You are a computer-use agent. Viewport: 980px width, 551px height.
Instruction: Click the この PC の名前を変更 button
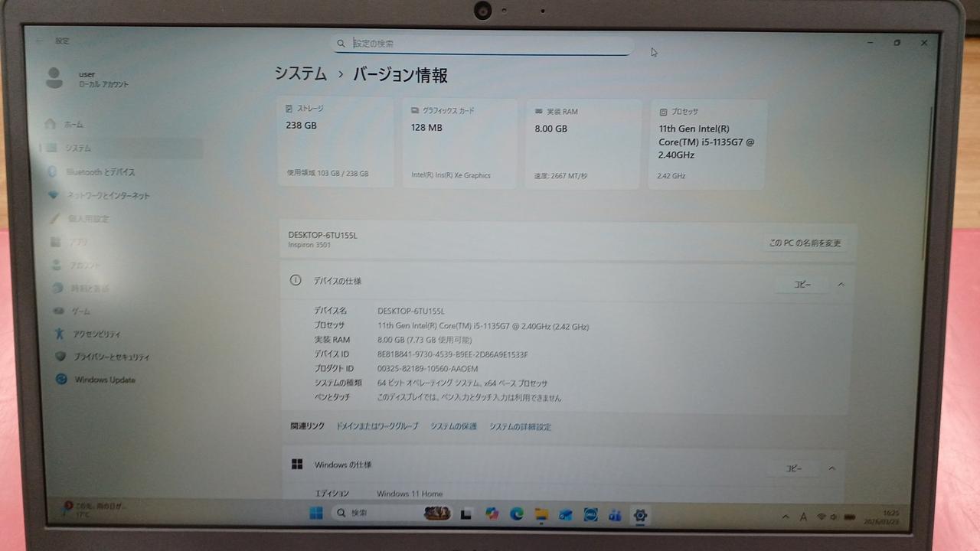805,243
